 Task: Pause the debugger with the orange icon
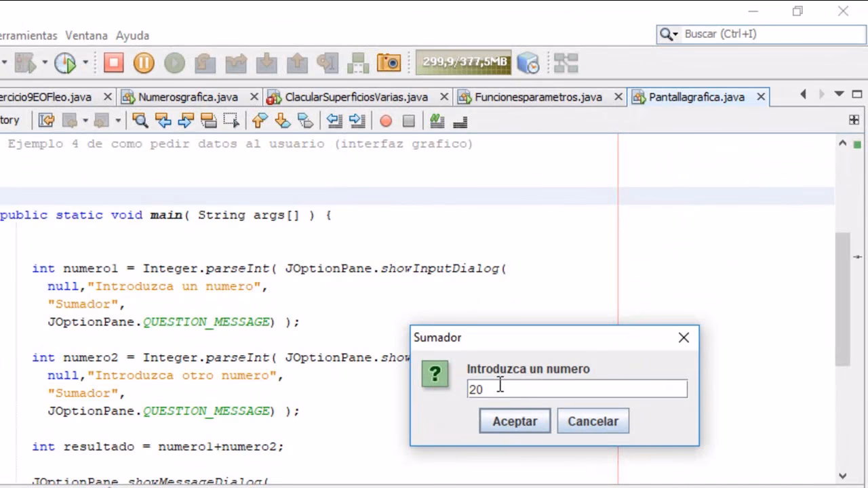pyautogui.click(x=144, y=63)
